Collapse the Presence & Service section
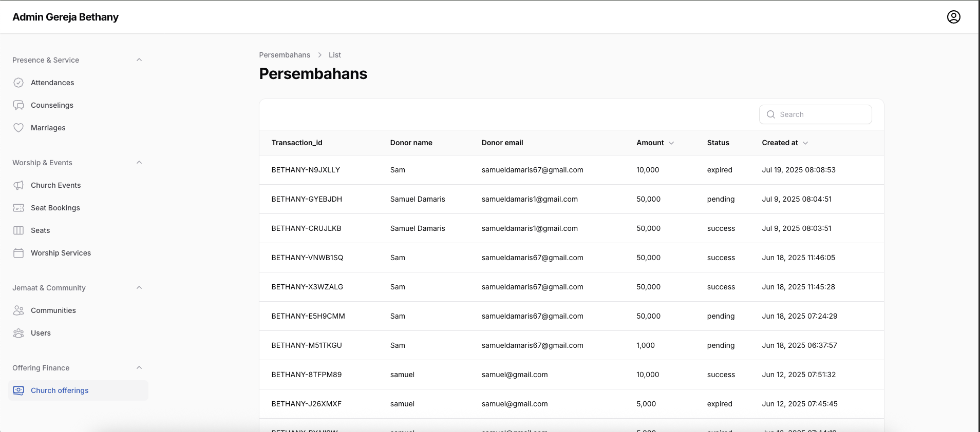Image resolution: width=980 pixels, height=432 pixels. pos(139,60)
